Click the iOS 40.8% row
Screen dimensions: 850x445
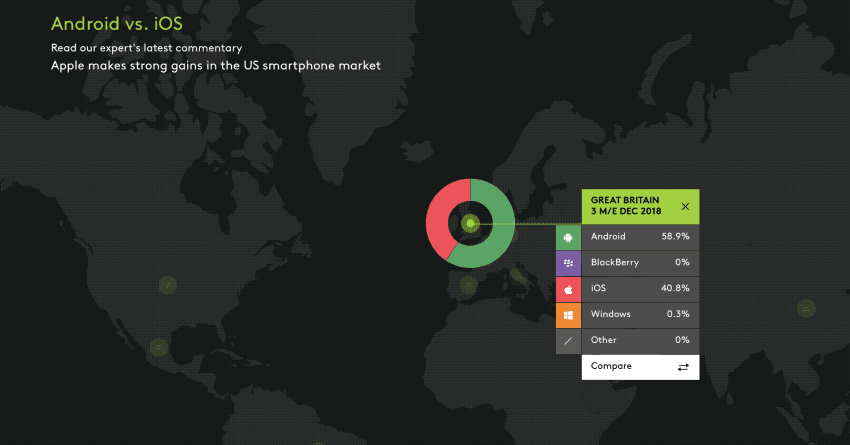coord(640,289)
